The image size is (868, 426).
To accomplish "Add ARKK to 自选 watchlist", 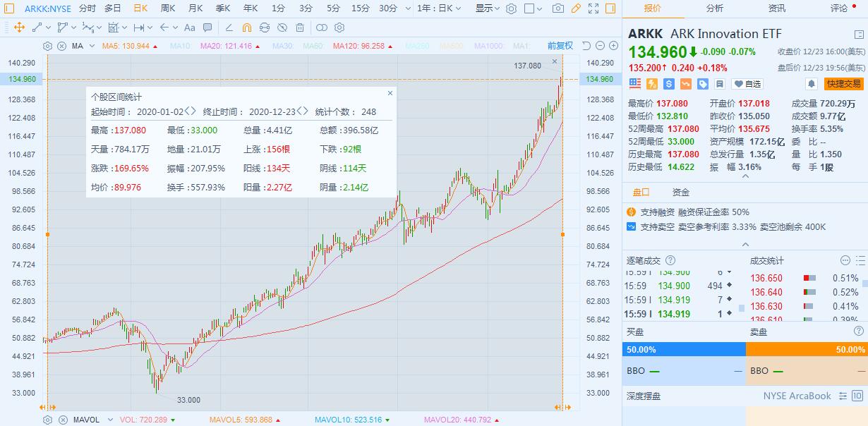I will 748,84.
